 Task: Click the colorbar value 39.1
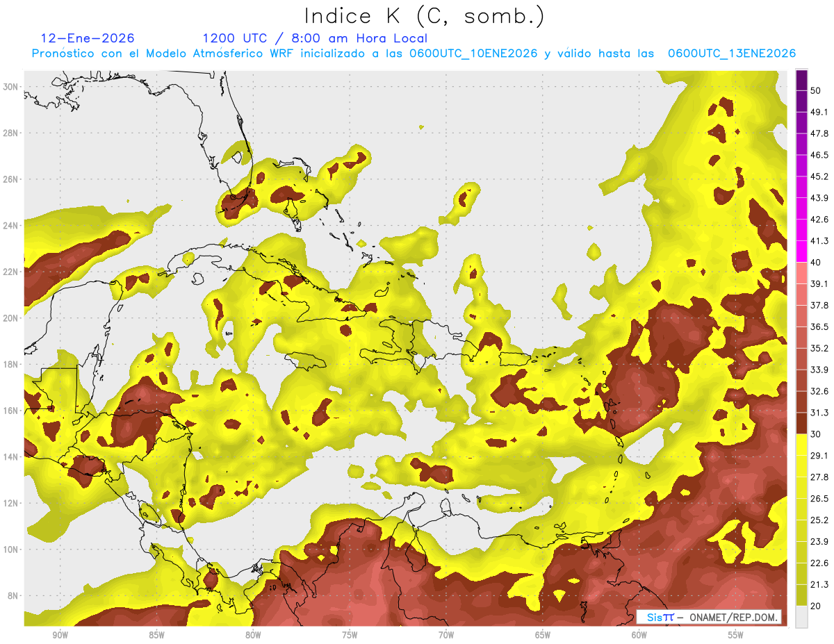coord(819,284)
